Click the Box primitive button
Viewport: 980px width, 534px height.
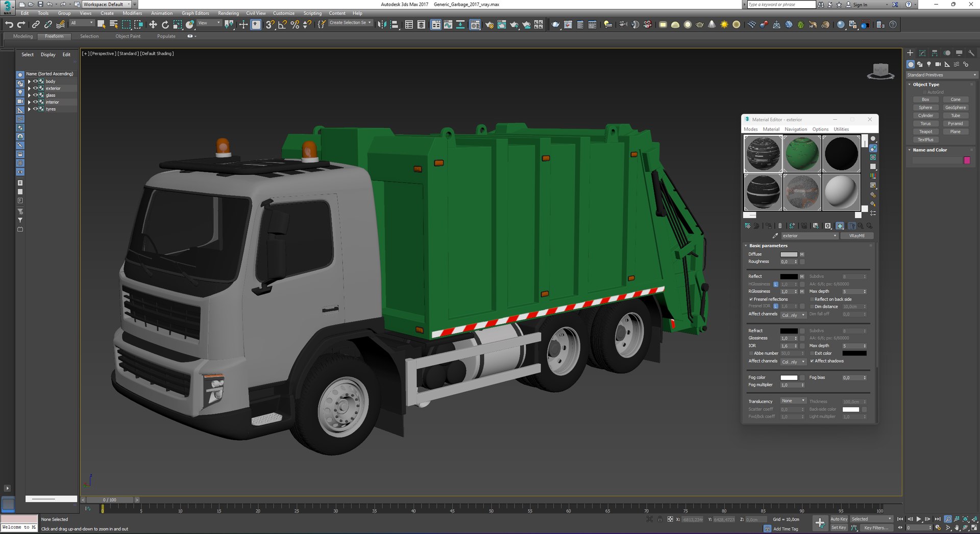(925, 99)
